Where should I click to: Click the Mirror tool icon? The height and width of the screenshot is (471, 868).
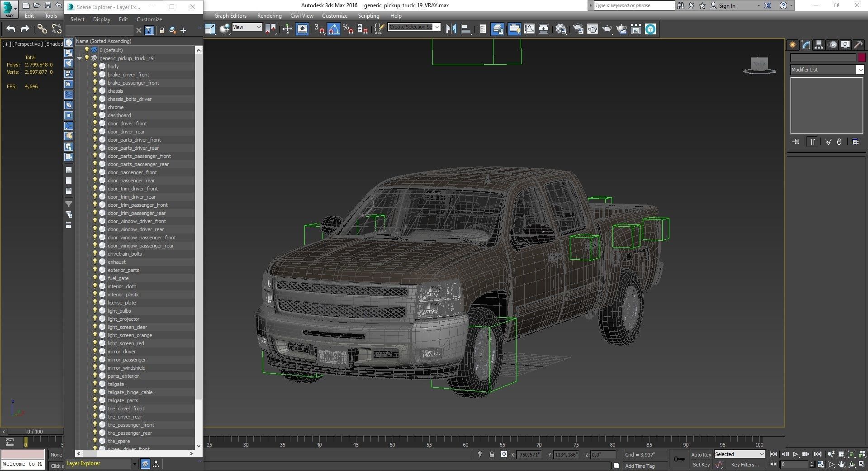click(451, 29)
